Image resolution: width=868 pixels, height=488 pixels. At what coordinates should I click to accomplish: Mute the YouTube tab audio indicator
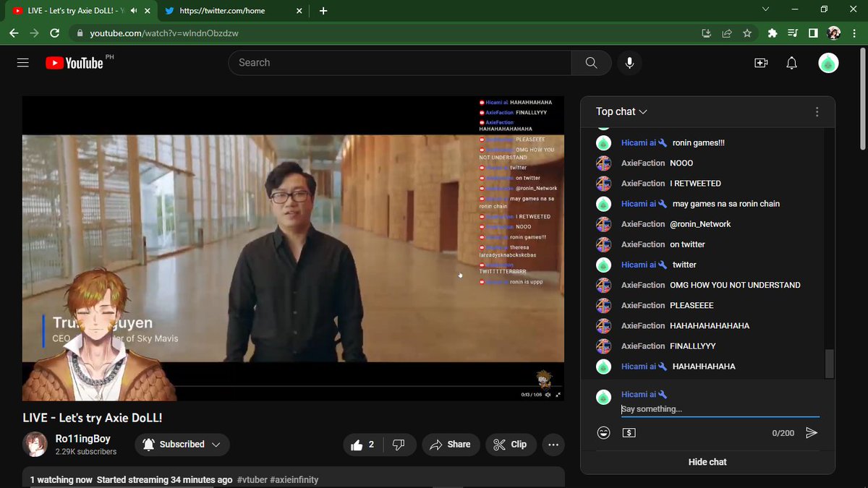[133, 11]
